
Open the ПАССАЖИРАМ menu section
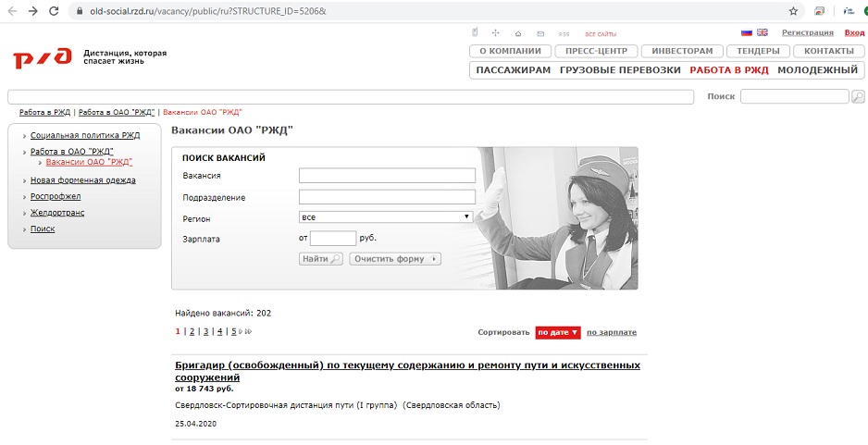(514, 70)
